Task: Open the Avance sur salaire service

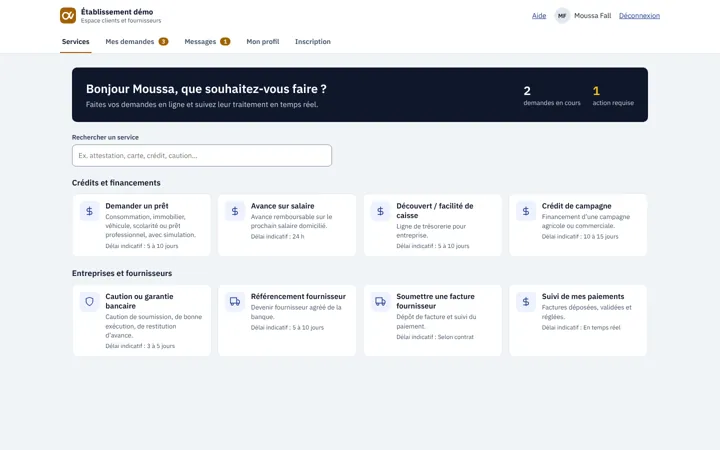Action: 287,225
